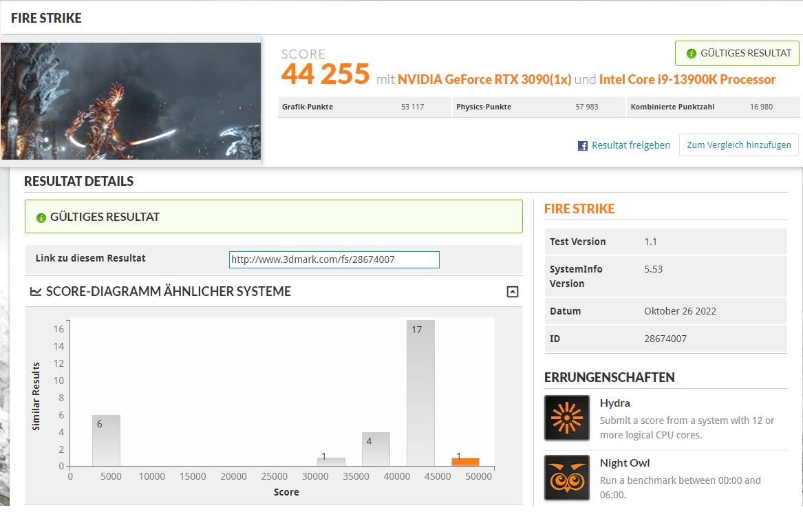
Task: Click the chart icon beside Score-Diagramm heading
Action: coord(36,291)
